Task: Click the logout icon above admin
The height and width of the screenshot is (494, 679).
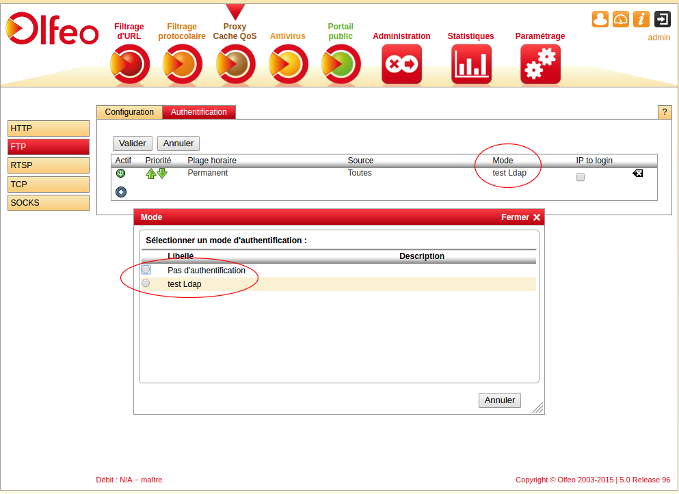Action: pos(662,19)
